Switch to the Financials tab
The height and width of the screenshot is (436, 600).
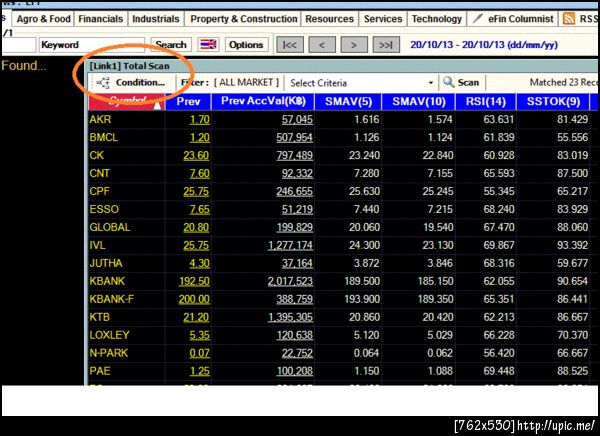(101, 19)
